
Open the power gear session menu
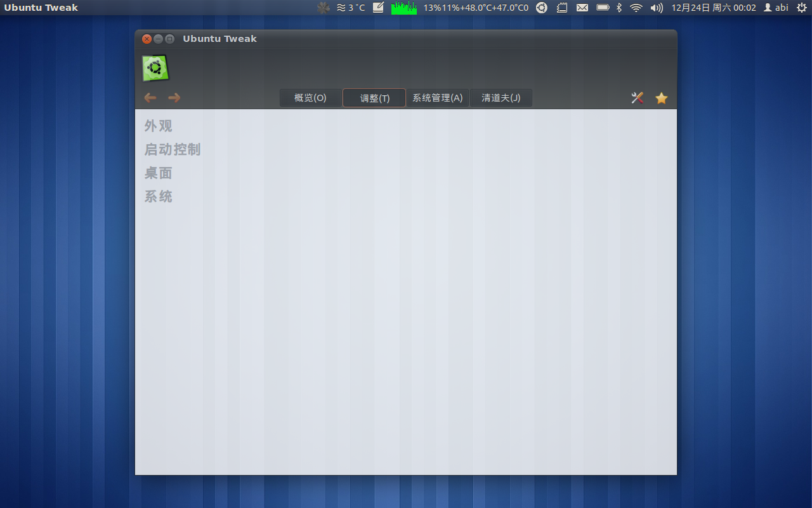[802, 8]
